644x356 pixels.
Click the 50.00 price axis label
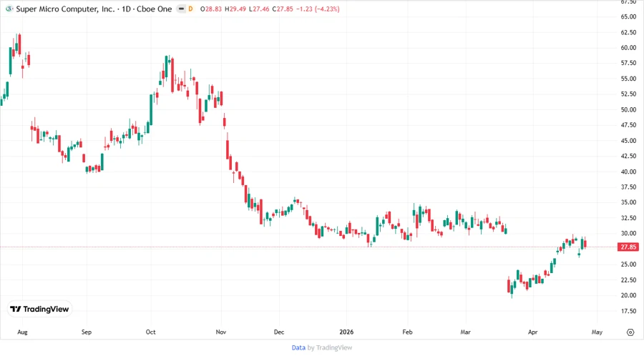coord(628,109)
